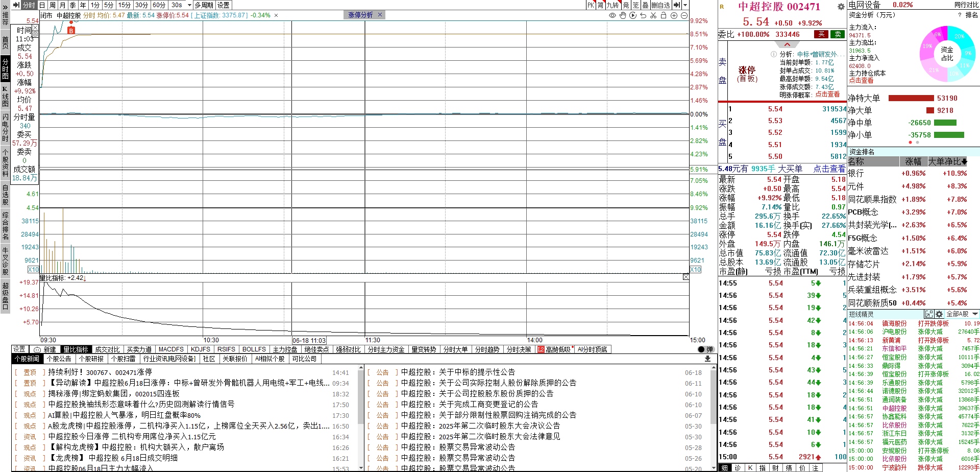Click the download icon in news panel
The height and width of the screenshot is (472, 980).
(x=707, y=359)
